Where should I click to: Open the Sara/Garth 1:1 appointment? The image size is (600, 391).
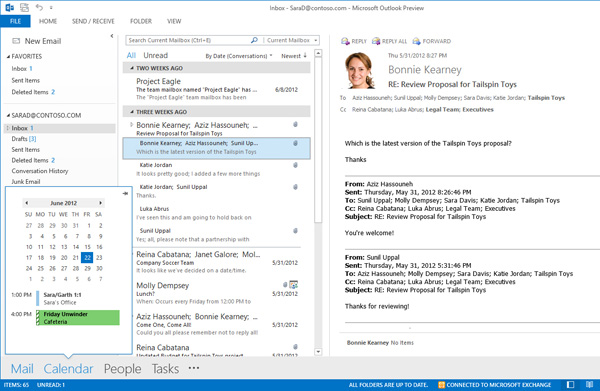tap(78, 298)
